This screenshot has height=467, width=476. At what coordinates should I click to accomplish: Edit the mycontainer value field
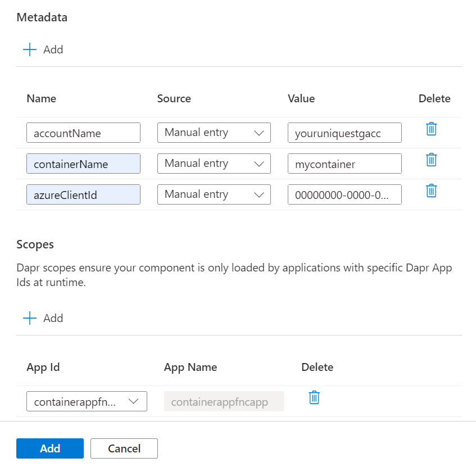344,164
